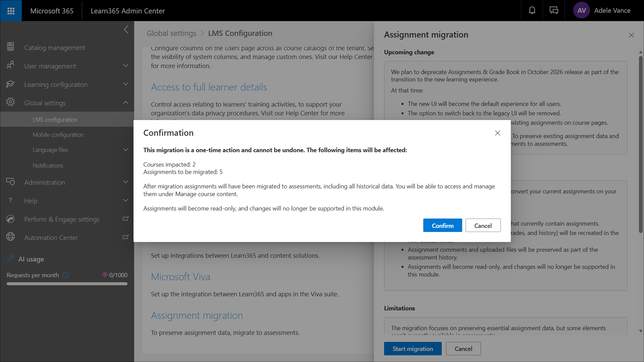This screenshot has height=362, width=644.
Task: Click the 0/1000 requests count
Action: pyautogui.click(x=118, y=275)
